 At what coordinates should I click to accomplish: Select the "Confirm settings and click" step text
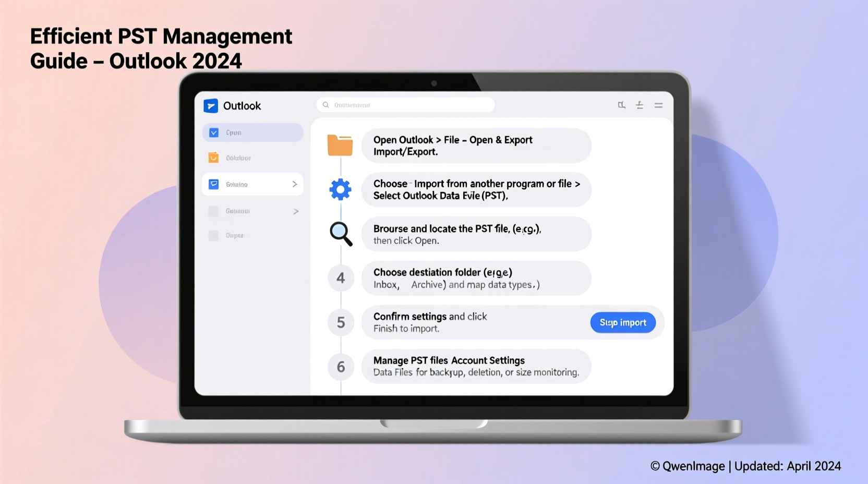(x=430, y=322)
